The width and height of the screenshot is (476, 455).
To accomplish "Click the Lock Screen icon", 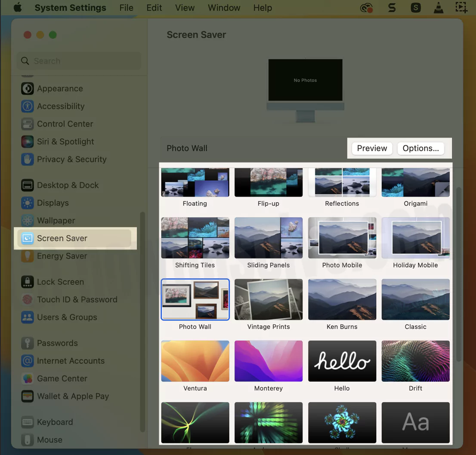I will 27,282.
